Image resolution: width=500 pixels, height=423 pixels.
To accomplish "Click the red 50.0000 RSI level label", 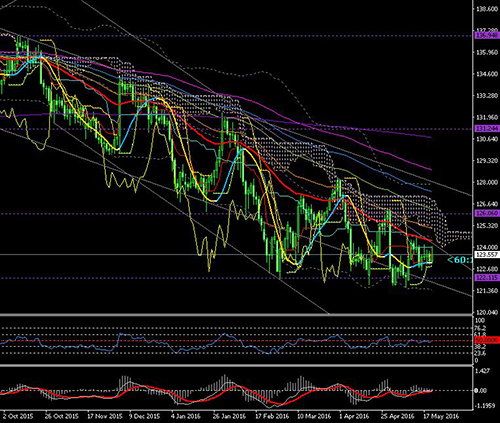I will coord(486,340).
